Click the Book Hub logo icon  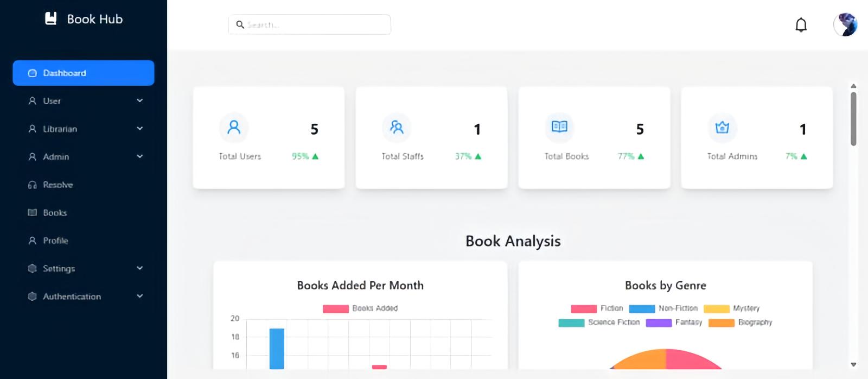50,19
